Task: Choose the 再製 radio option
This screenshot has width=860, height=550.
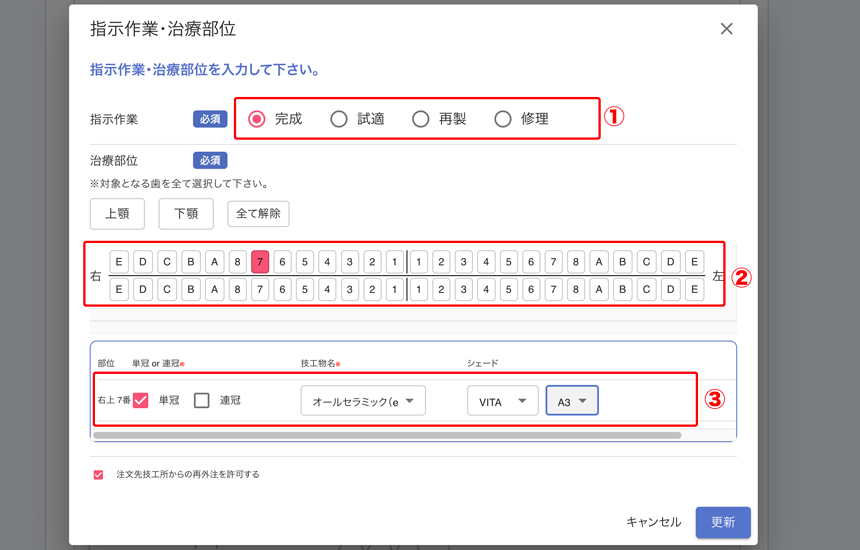Action: coord(421,119)
